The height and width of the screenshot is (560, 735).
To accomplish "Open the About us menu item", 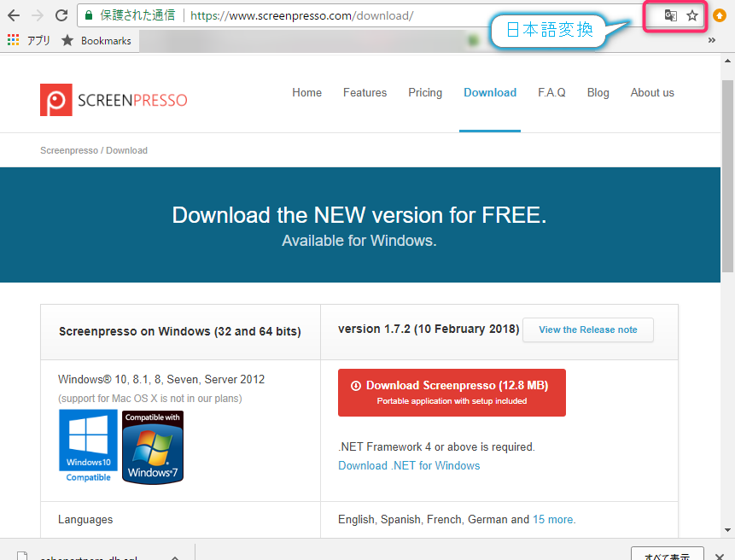I will click(652, 93).
